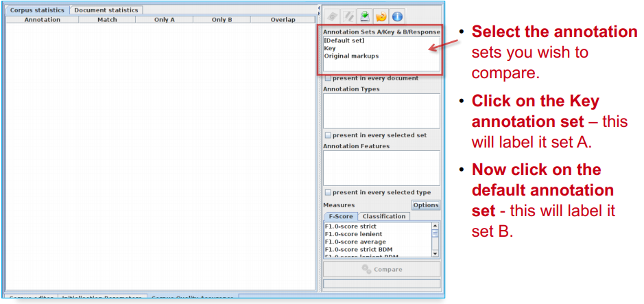The width and height of the screenshot is (644, 304).
Task: Open the Classification measures tab
Action: (x=384, y=216)
